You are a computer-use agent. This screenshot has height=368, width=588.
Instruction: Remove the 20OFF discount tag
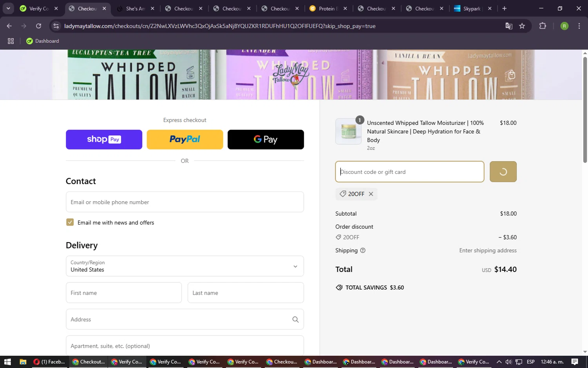click(x=371, y=194)
